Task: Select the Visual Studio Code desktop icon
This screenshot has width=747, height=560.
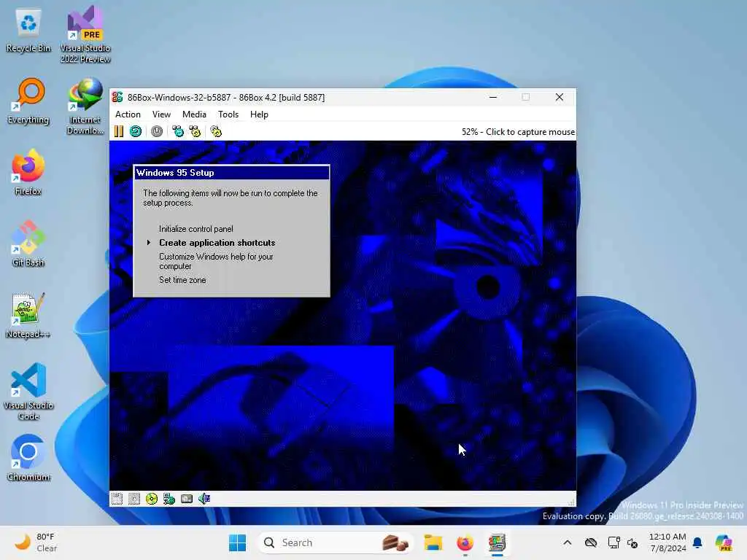Action: coord(28,392)
